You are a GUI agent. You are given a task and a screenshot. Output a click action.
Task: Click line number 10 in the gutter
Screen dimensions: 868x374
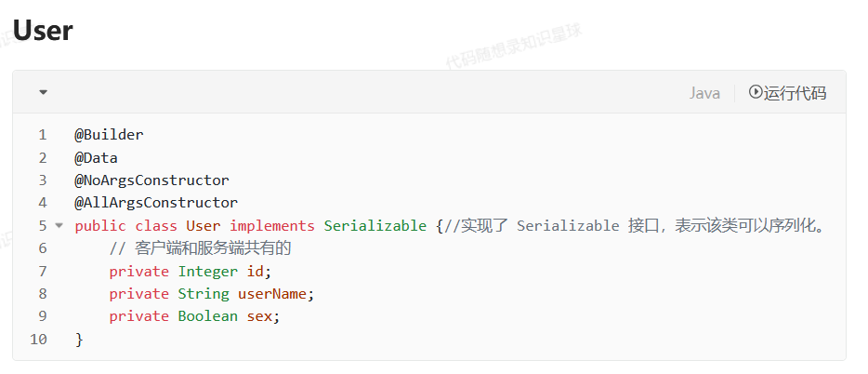(x=38, y=339)
